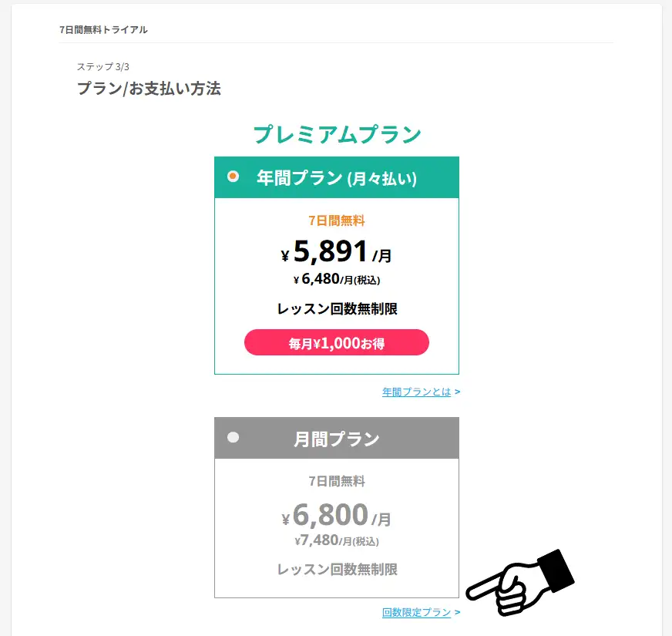This screenshot has height=636, width=672.
Task: Click the orange 7日間無料 label
Action: (x=337, y=220)
